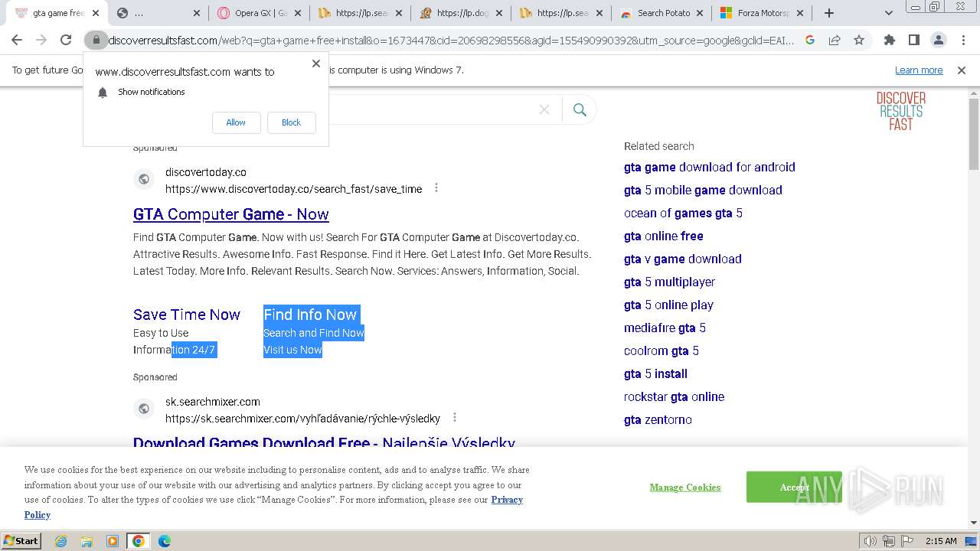Search mediafire gta 5
The width and height of the screenshot is (980, 551).
[665, 328]
